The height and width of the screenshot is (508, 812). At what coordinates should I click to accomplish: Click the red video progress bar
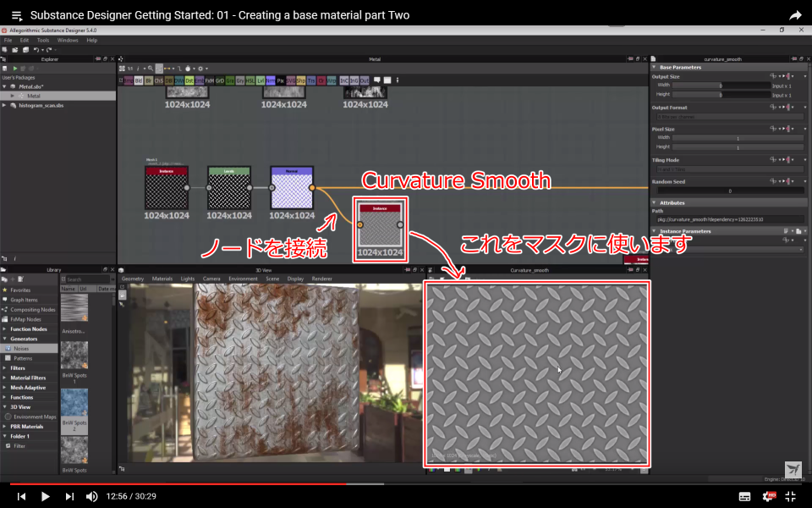[178, 483]
